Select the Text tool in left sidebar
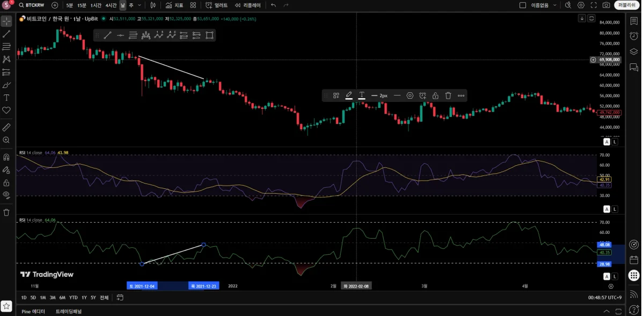The width and height of the screenshot is (644, 316). pos(6,98)
